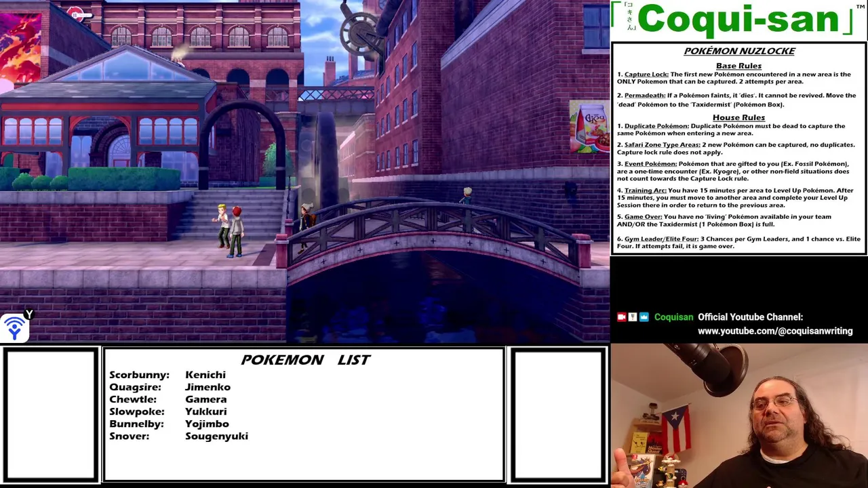Click the blue Y-Comm wireless icon
Image resolution: width=868 pixels, height=488 pixels.
[x=14, y=328]
